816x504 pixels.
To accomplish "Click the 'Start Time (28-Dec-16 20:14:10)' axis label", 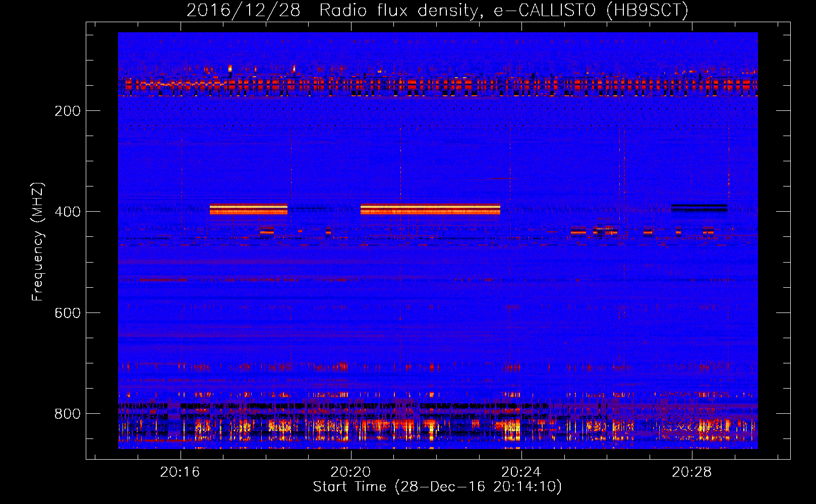I will coord(437,487).
